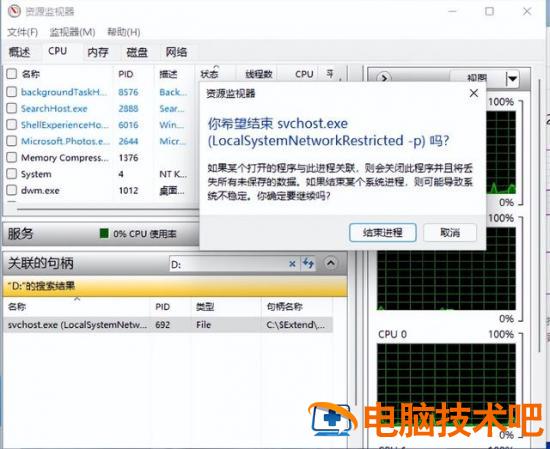Click the 关联的句柄 section title
Viewport: 550px width, 449px height.
(x=41, y=263)
